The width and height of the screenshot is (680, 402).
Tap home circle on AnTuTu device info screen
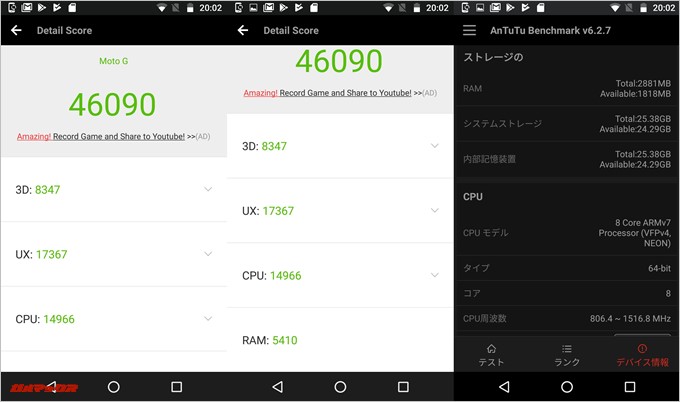[x=567, y=387]
